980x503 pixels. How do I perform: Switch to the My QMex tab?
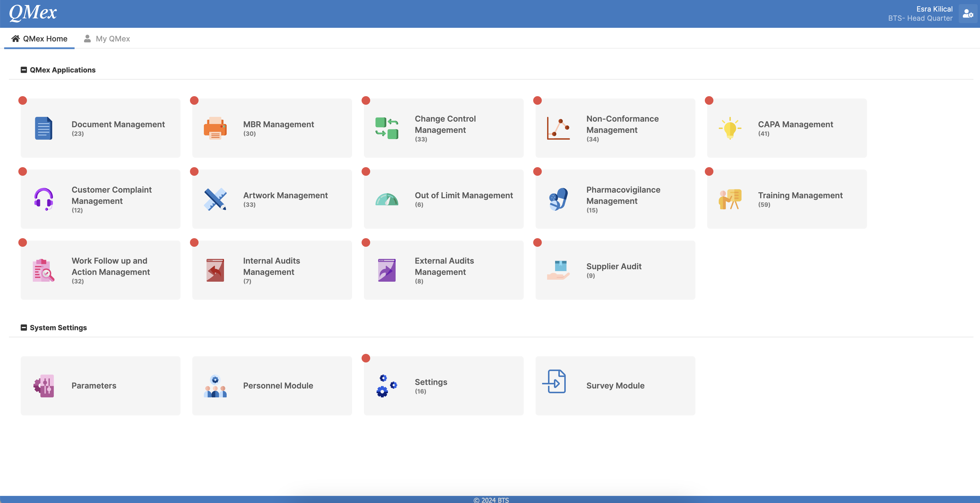pyautogui.click(x=107, y=39)
